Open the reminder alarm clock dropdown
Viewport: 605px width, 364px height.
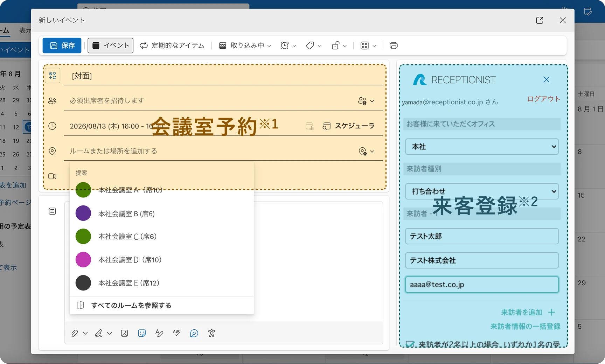click(288, 45)
